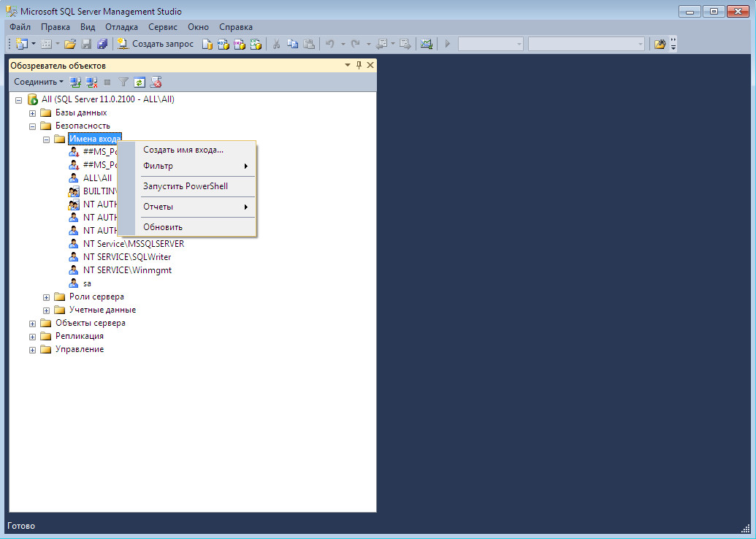The height and width of the screenshot is (539, 756).
Task: Expand the Роли сервера folder
Action: coord(46,297)
